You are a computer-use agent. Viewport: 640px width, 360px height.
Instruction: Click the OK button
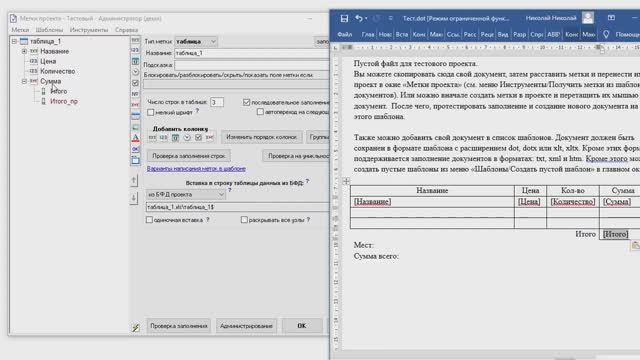click(302, 326)
